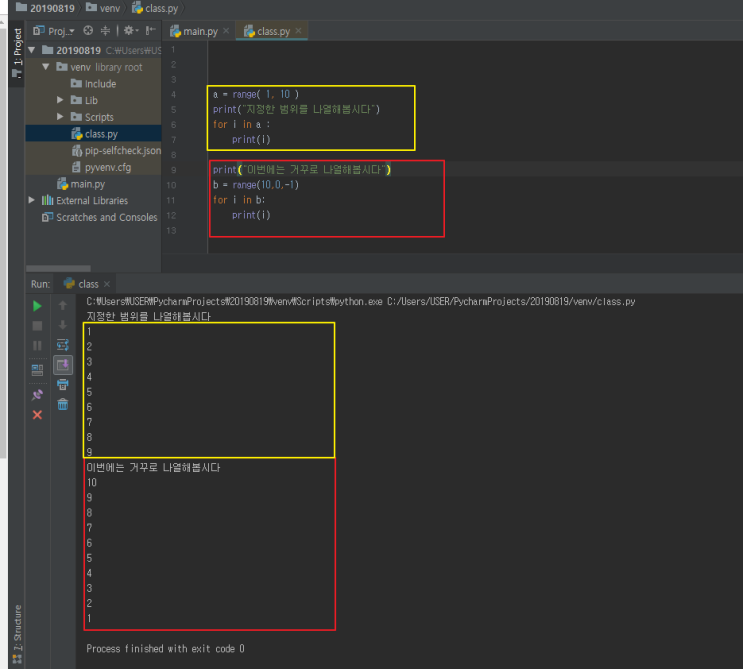Screen dimensions: 743x669
Task: Click the up stack trace arrow
Action: 63,306
